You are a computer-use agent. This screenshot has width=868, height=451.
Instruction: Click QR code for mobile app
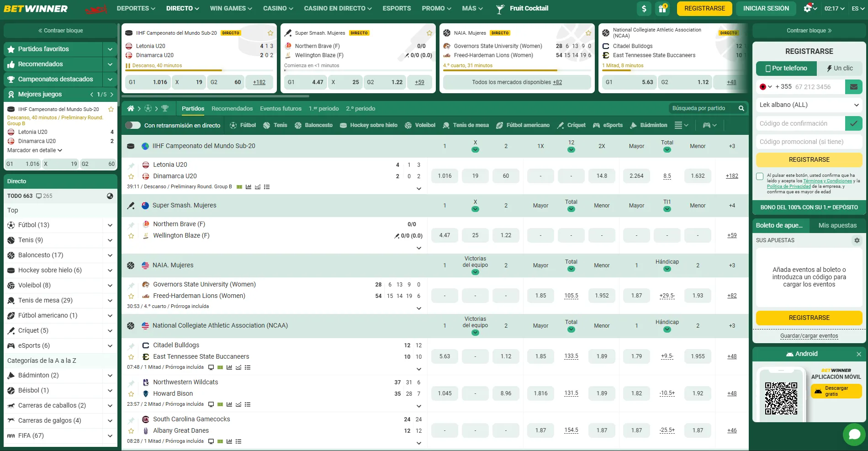point(781,398)
